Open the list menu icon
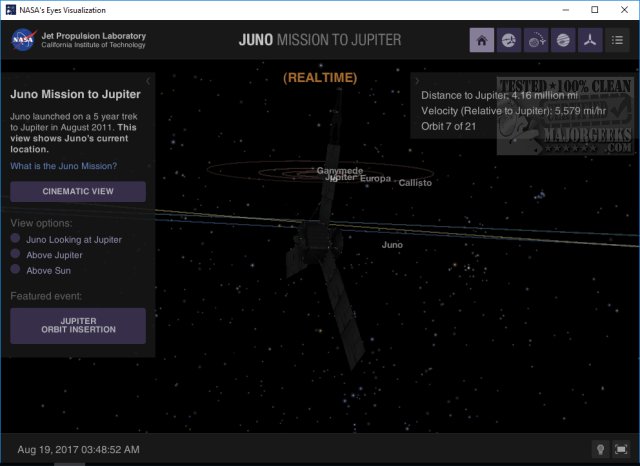640x466 pixels. click(617, 40)
